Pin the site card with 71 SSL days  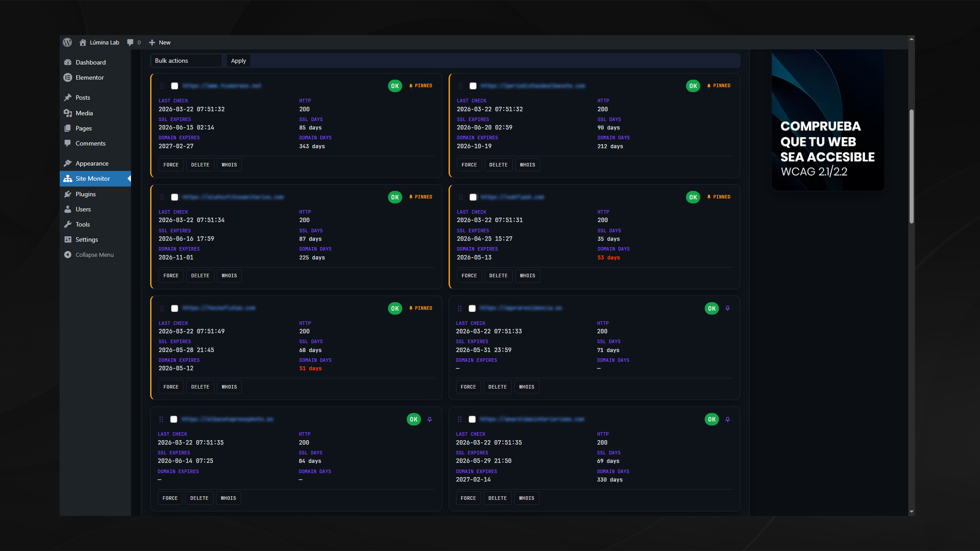pos(727,308)
